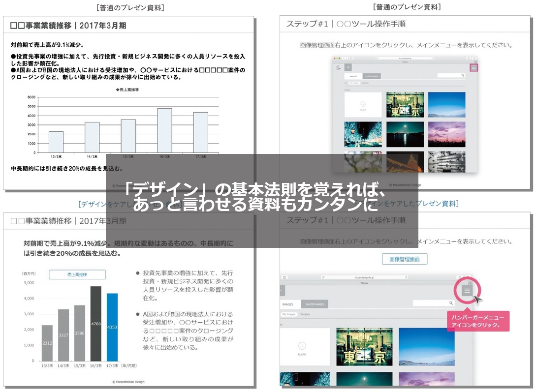Open the 東京 neon photo in the top-right slide
The width and height of the screenshot is (537, 392).
[x=405, y=105]
